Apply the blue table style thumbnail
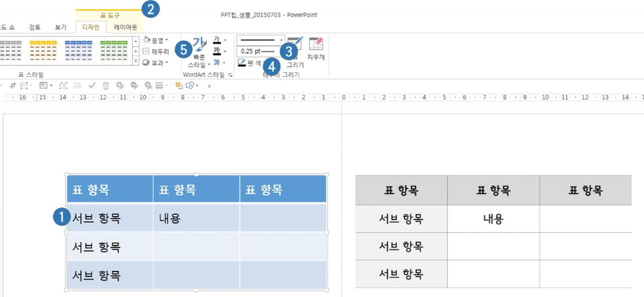This screenshot has width=644, height=297. [x=78, y=51]
